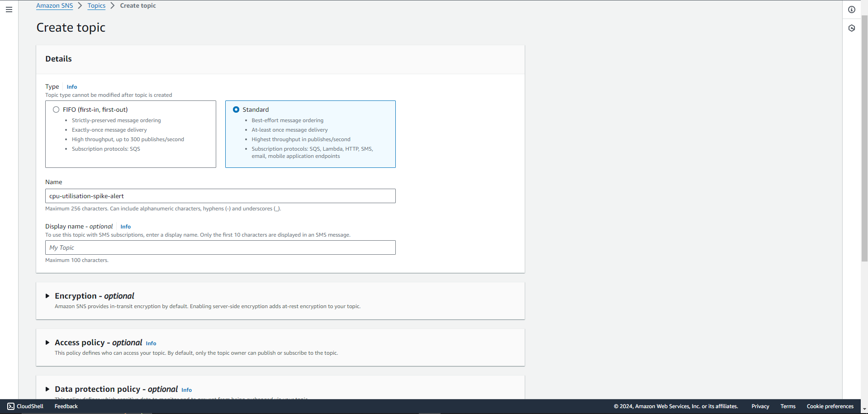Click the Feedback button in footer
The height and width of the screenshot is (414, 868).
[66, 406]
